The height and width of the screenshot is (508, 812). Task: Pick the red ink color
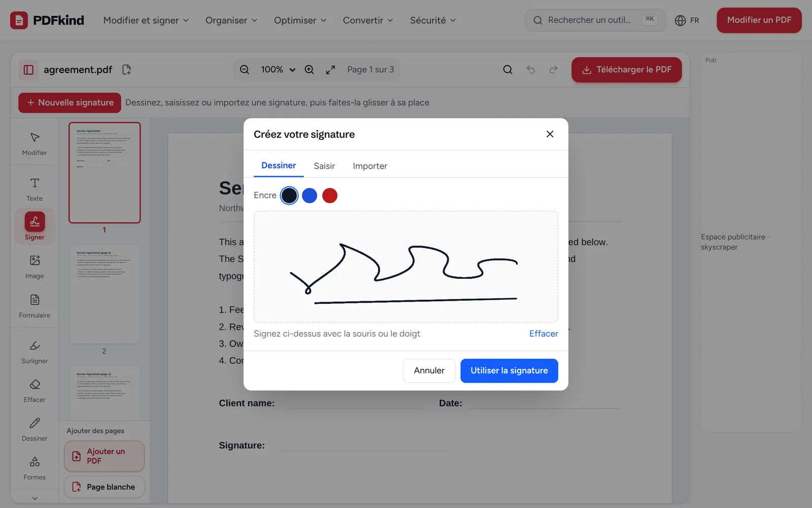(330, 196)
